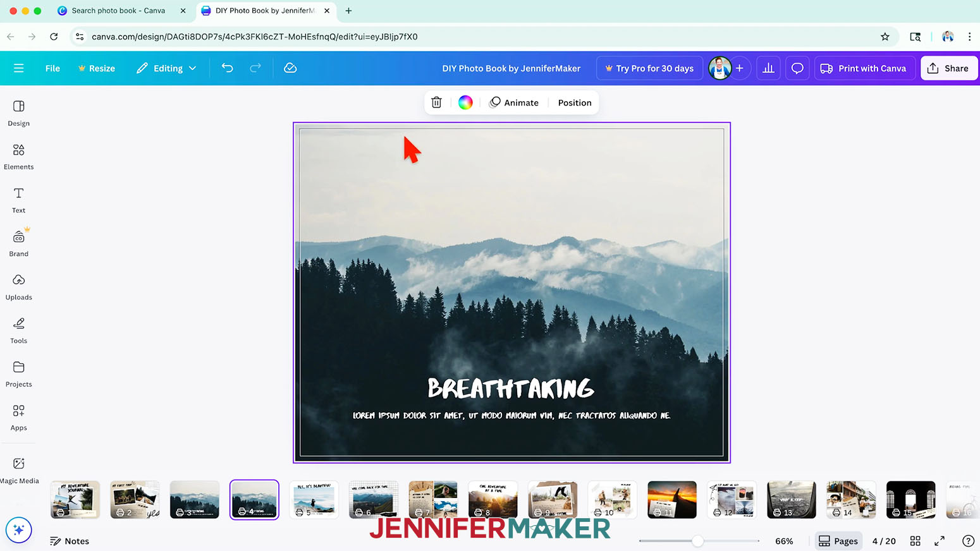The height and width of the screenshot is (551, 980).
Task: Select page 5 thumbnail
Action: click(314, 500)
